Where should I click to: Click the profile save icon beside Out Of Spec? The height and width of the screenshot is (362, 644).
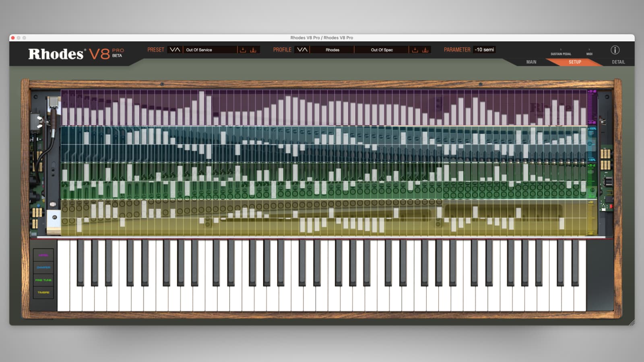425,50
